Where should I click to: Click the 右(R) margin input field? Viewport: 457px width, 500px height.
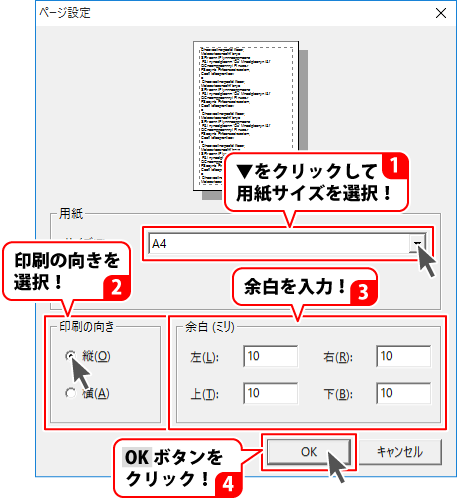pos(403,356)
